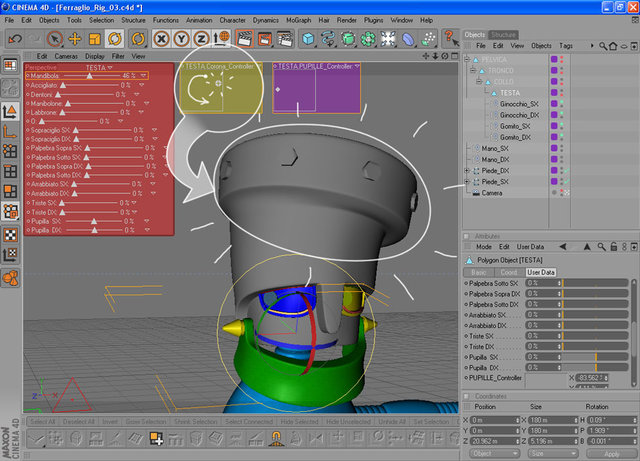Image resolution: width=640 pixels, height=461 pixels.
Task: Click the help question mark icon
Action: pos(450,38)
